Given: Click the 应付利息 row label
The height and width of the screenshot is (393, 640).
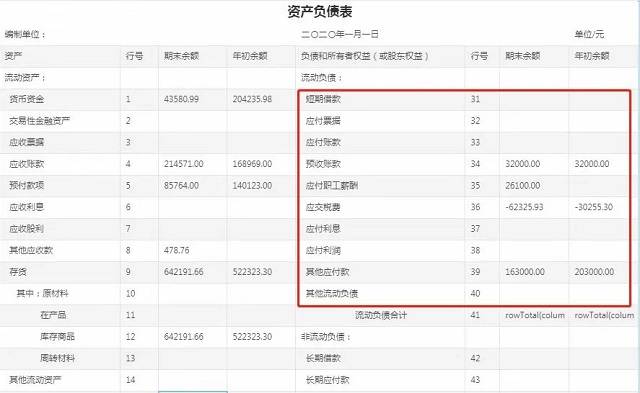Looking at the screenshot, I should (323, 229).
